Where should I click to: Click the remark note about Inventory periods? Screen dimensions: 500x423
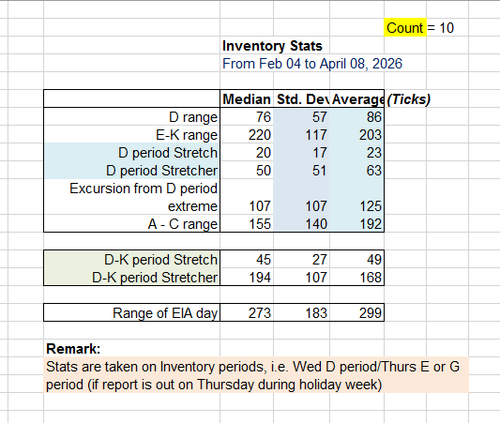coord(256,375)
